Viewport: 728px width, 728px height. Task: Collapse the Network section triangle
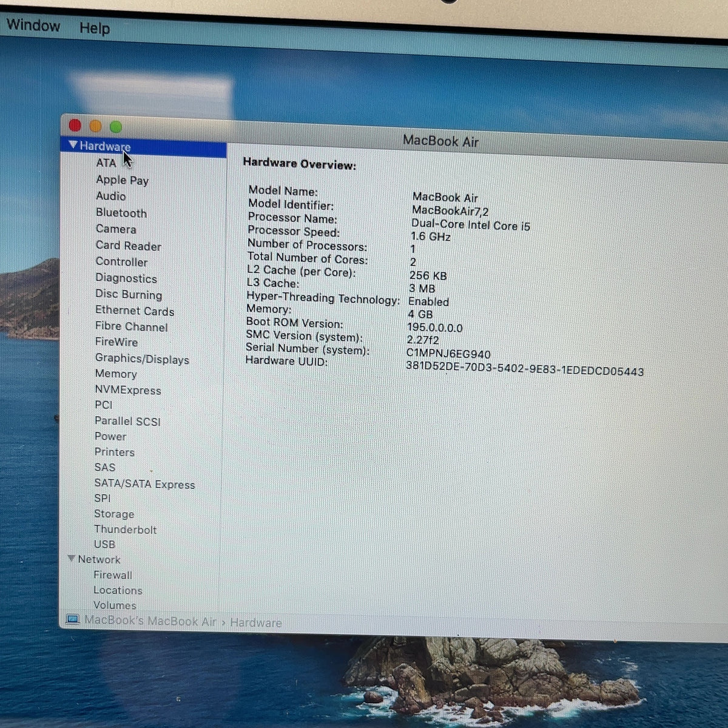[x=72, y=558]
